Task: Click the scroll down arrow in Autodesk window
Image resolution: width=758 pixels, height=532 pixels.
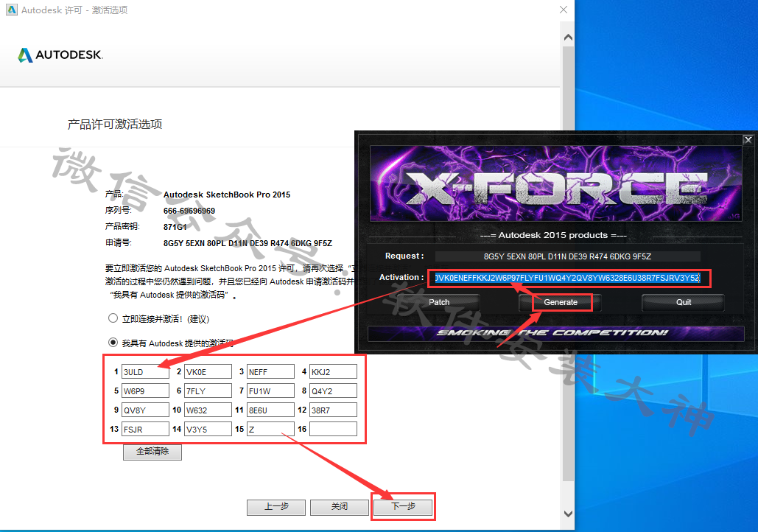Action: [x=569, y=514]
